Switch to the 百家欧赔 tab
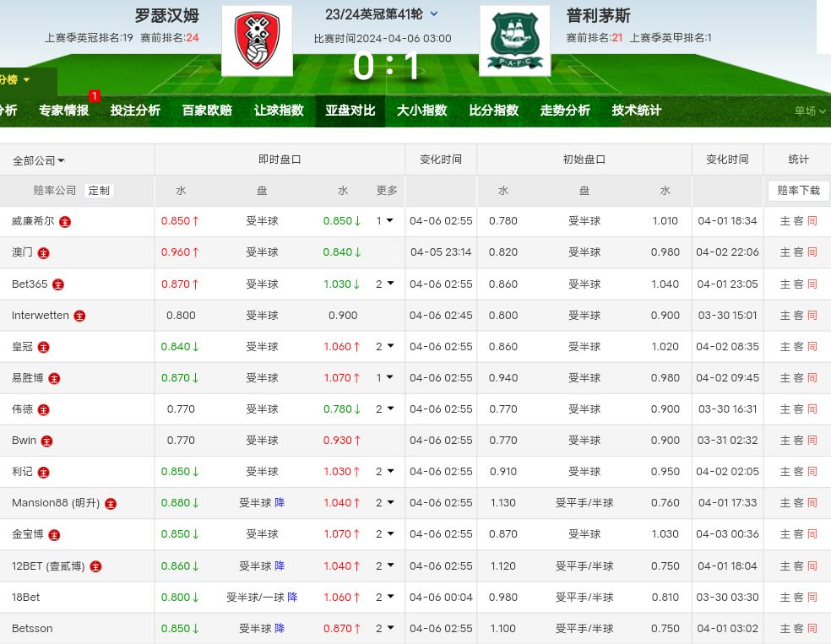831x644 pixels. [207, 111]
